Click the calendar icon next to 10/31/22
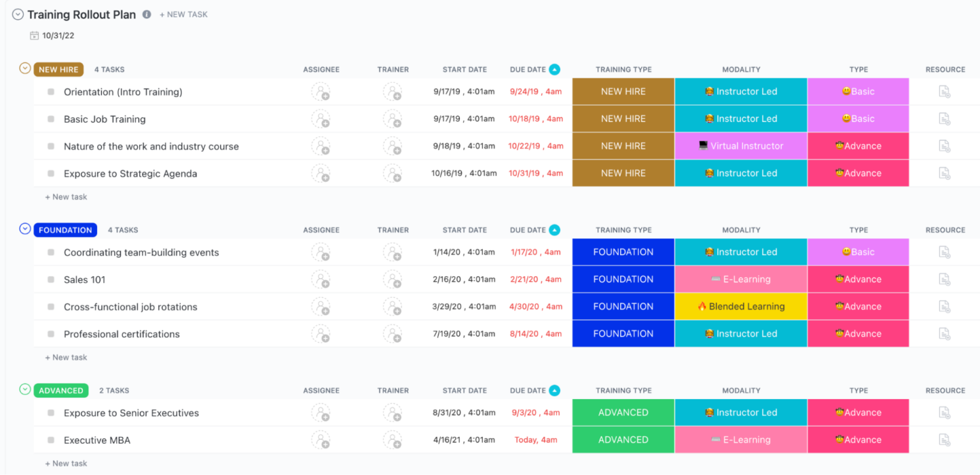This screenshot has width=980, height=475. pos(34,36)
